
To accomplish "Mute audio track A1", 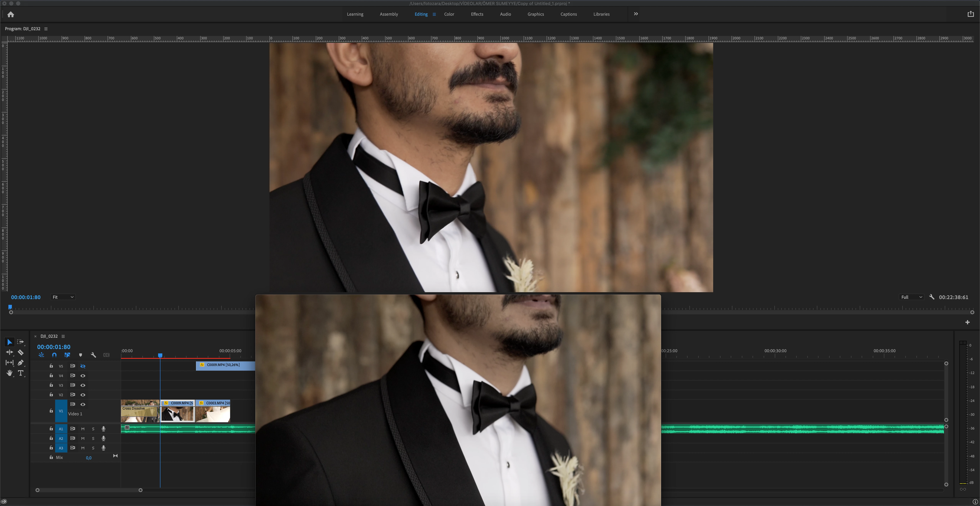I will 82,429.
